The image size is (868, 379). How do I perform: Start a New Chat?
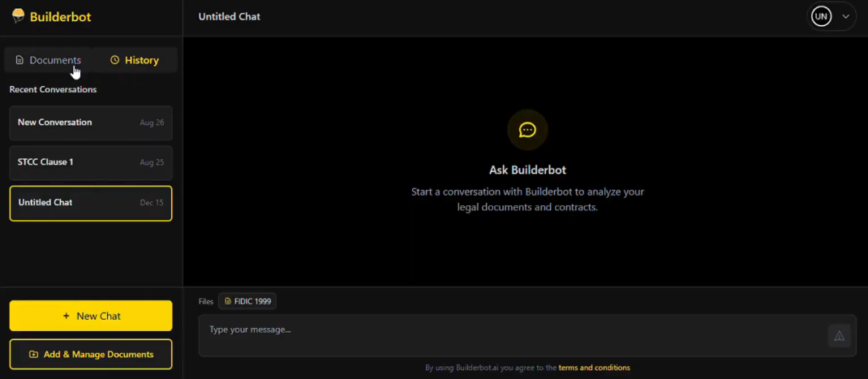click(91, 316)
